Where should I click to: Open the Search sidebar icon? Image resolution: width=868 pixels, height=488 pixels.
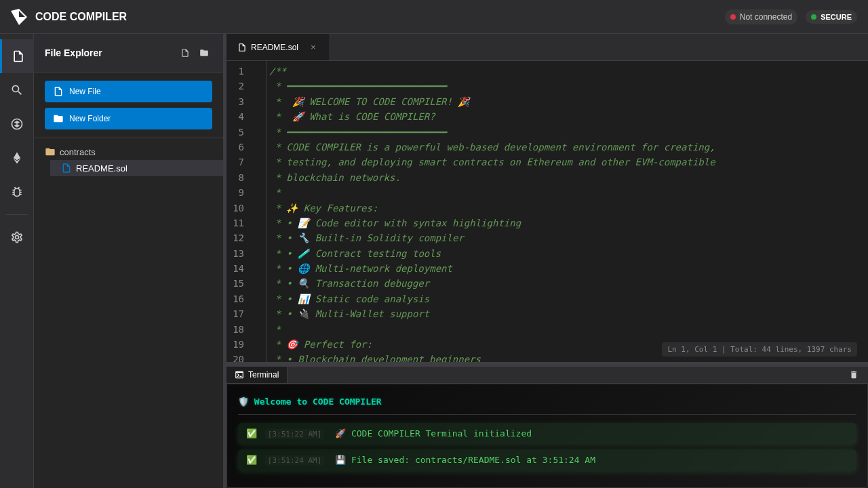coord(17,90)
